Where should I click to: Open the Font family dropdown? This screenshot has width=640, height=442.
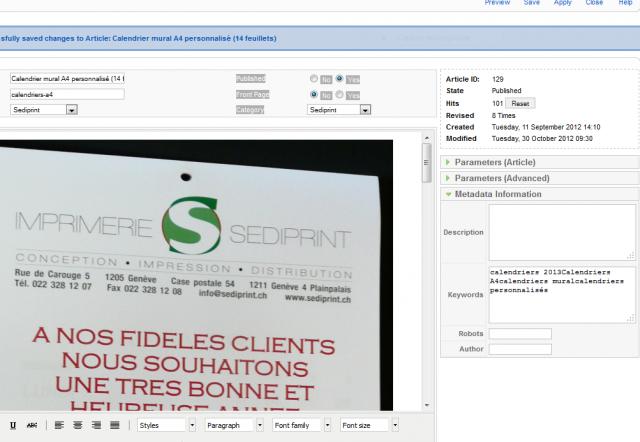(x=302, y=425)
